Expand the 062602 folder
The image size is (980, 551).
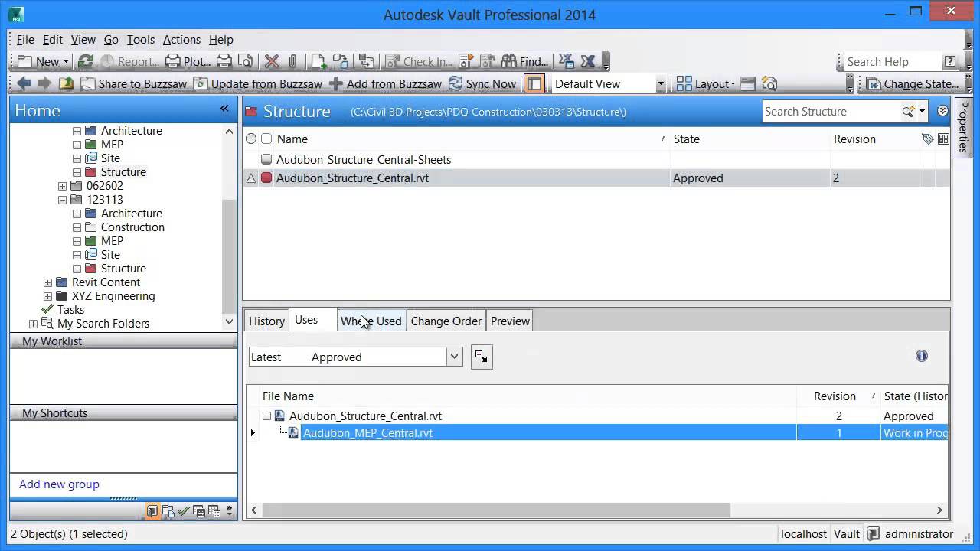click(x=63, y=186)
